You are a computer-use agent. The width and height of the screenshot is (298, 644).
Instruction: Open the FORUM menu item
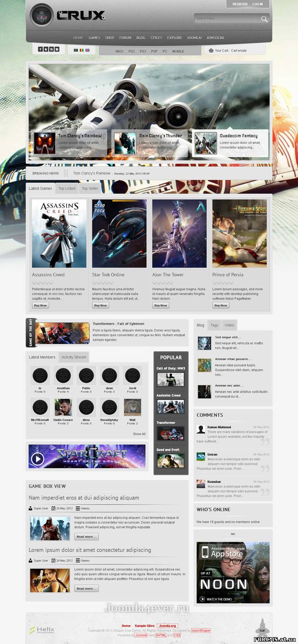point(125,38)
